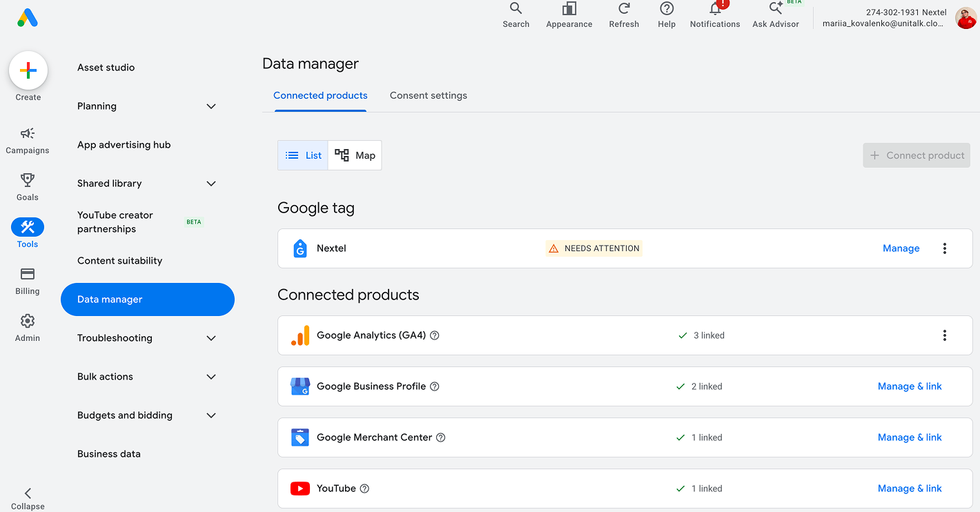Click Manage & link for Google Merchant Center
Viewport: 980px width, 512px height.
pyautogui.click(x=910, y=437)
